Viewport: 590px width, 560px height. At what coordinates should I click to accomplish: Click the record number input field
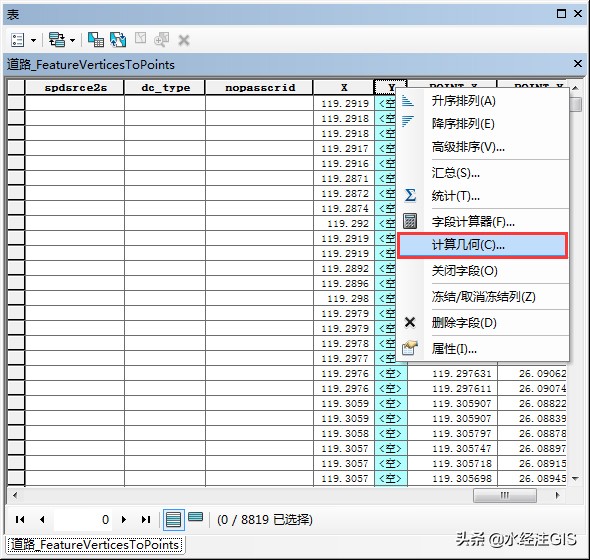83,520
